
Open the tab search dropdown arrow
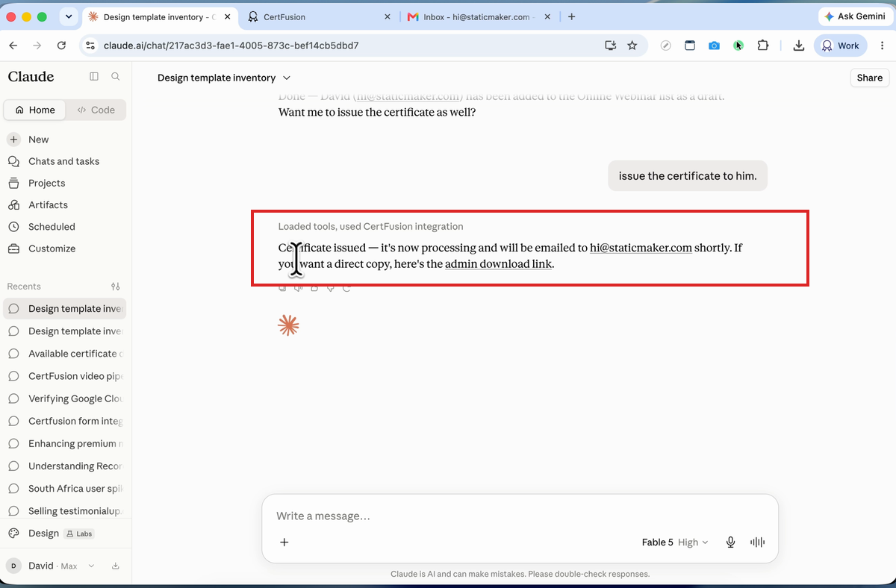[69, 16]
